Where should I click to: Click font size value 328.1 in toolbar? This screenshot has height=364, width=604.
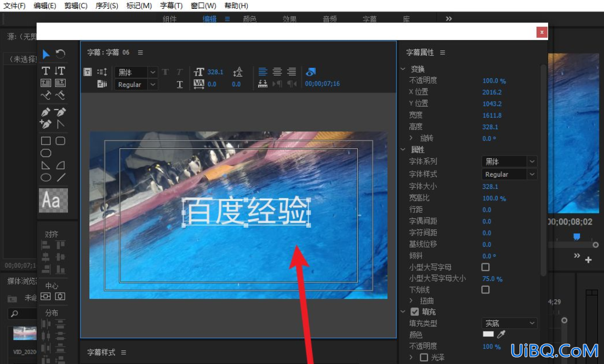(x=215, y=72)
